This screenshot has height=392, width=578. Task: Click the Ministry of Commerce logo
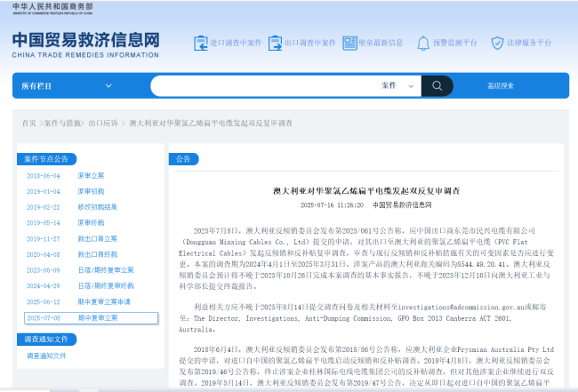coord(52,9)
